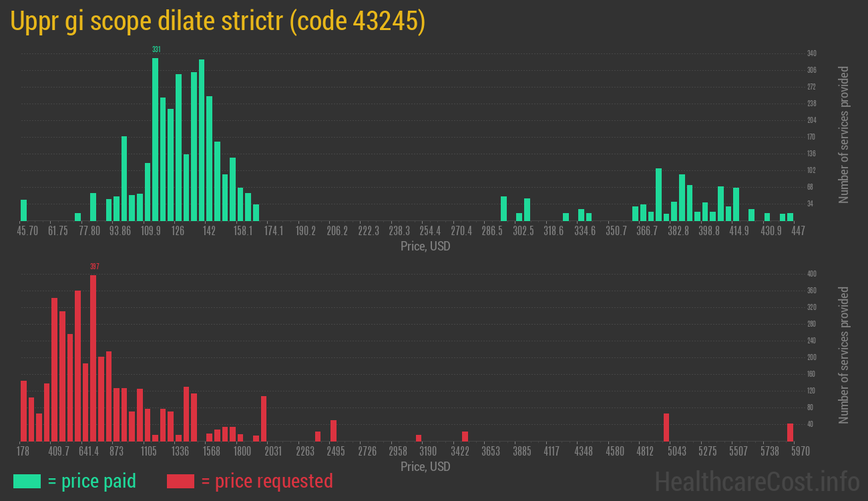This screenshot has width=868, height=501.
Task: Click the red price requested legend swatch
Action: point(180,481)
